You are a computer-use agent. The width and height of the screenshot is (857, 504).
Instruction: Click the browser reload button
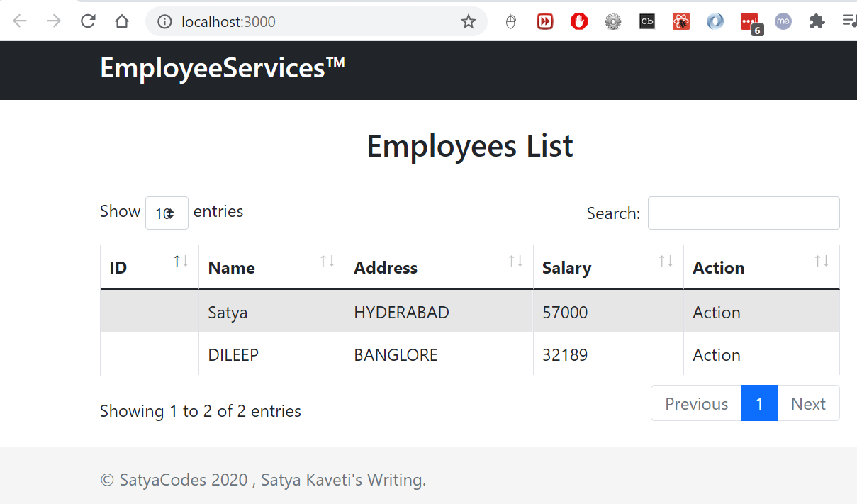pyautogui.click(x=88, y=21)
